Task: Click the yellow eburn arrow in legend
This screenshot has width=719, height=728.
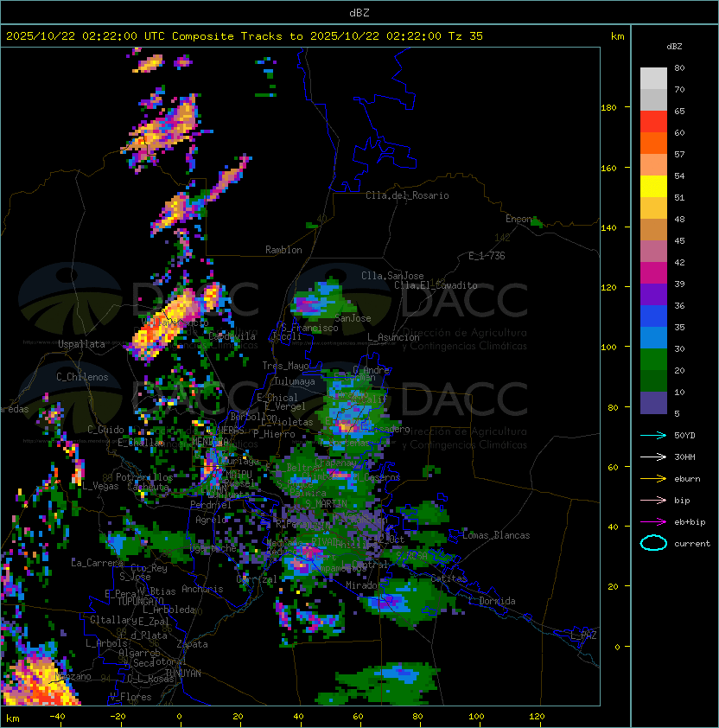Action: 653,479
